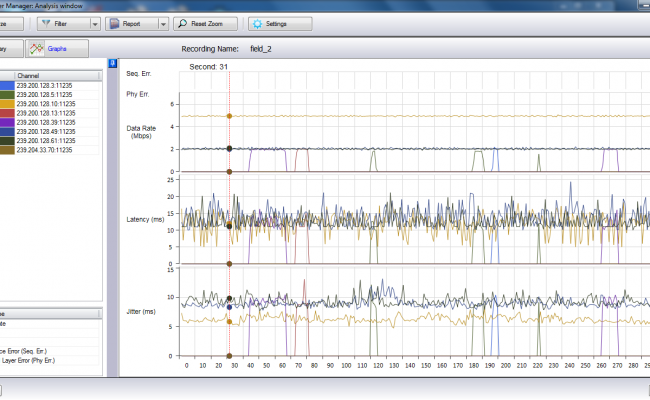The width and height of the screenshot is (650, 400).
Task: Click the Report document icon
Action: [x=114, y=24]
